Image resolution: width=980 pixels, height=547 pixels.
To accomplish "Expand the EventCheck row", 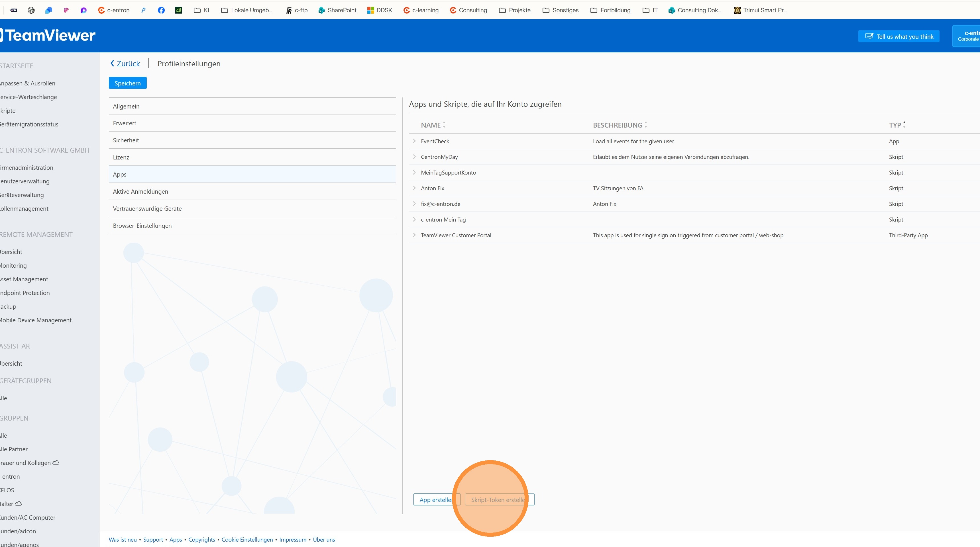I will tap(414, 141).
